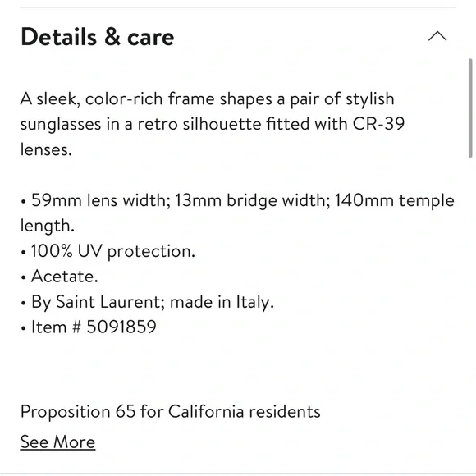Click the item number 5091859
This screenshot has height=476, width=476.
tap(121, 327)
